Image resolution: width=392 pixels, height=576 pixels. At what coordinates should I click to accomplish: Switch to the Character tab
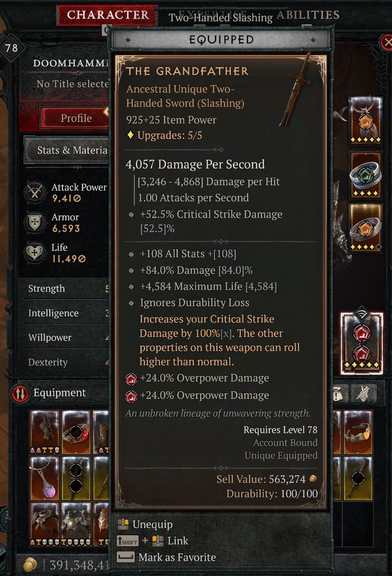(107, 15)
